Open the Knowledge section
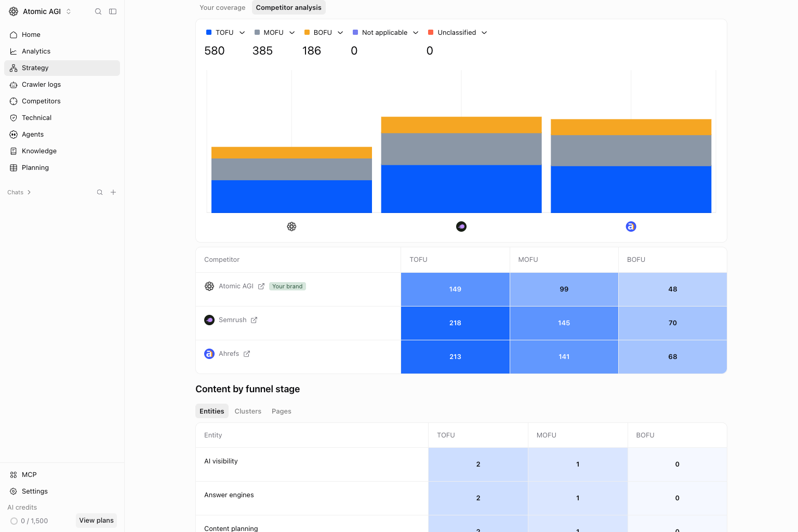The height and width of the screenshot is (532, 798). [62, 151]
